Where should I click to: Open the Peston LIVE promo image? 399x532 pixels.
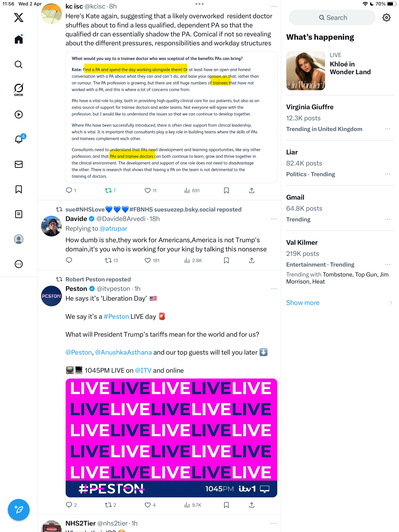pyautogui.click(x=171, y=438)
